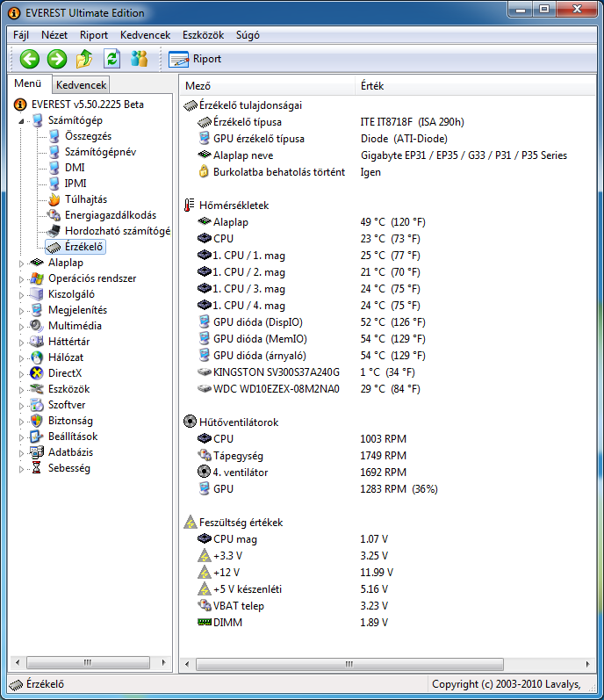This screenshot has width=604, height=700.
Task: Click right panel scroll-right arrow
Action: (x=587, y=664)
